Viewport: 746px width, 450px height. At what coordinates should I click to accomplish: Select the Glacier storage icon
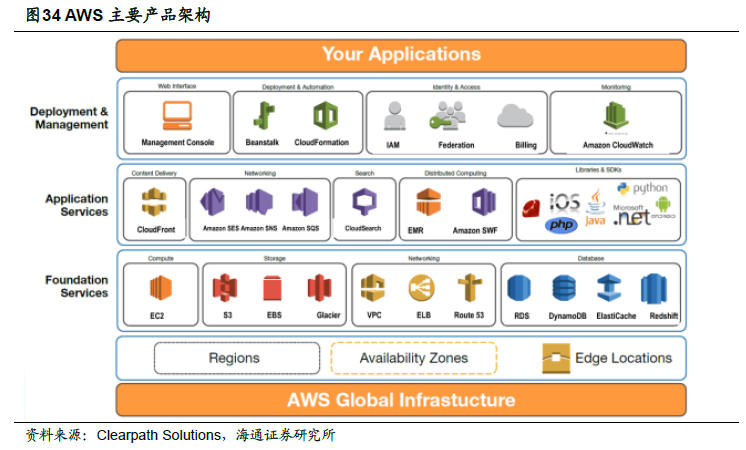pyautogui.click(x=320, y=290)
